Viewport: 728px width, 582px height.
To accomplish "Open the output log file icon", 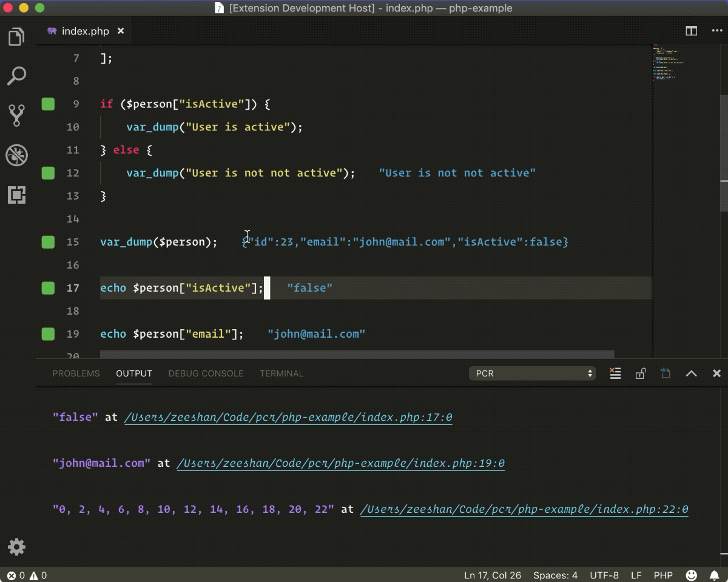I will [666, 373].
